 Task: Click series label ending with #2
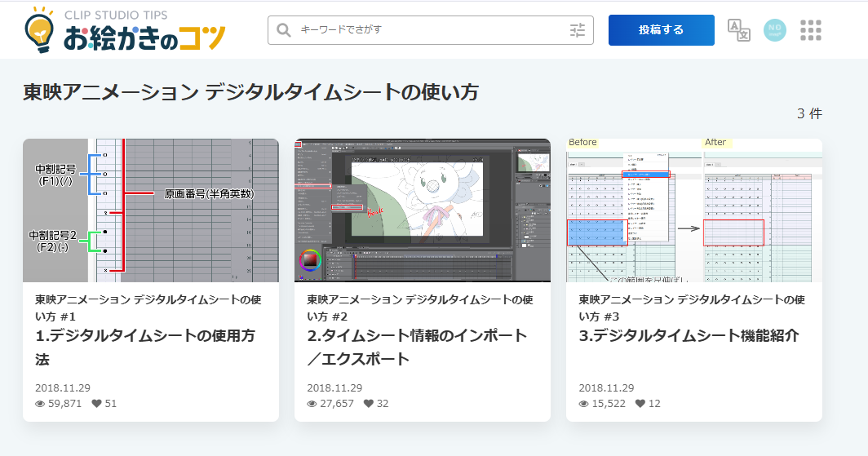click(x=419, y=308)
